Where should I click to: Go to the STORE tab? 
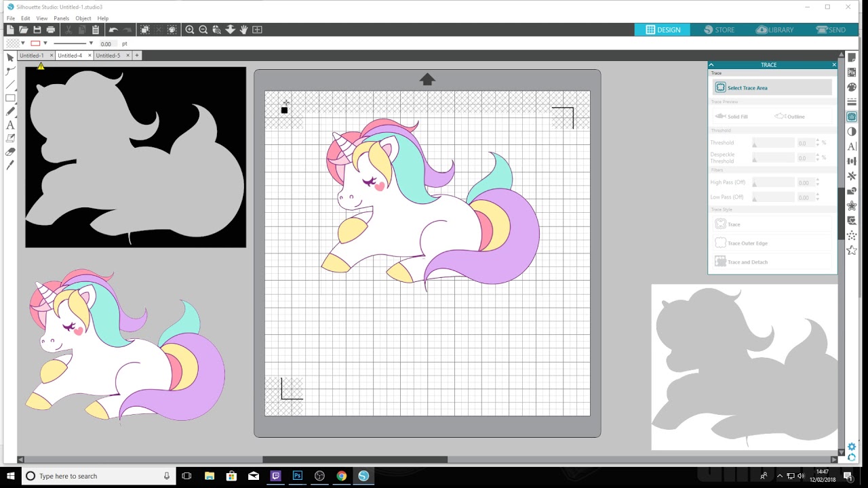[x=719, y=30]
